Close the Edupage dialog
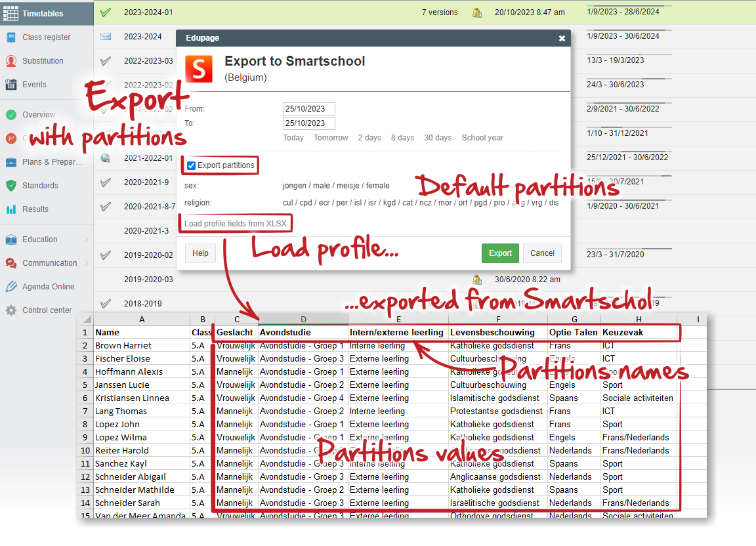Viewport: 756px width, 546px height. click(x=562, y=38)
